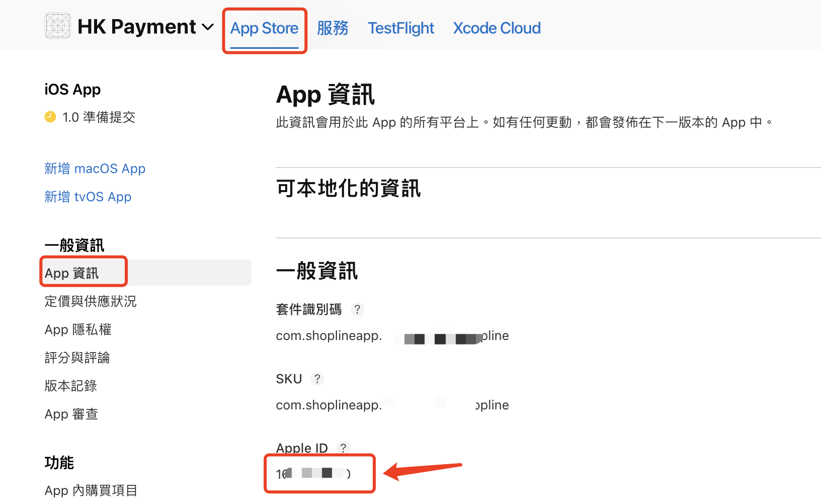
Task: Click the HK Payment app icon
Action: (x=57, y=26)
